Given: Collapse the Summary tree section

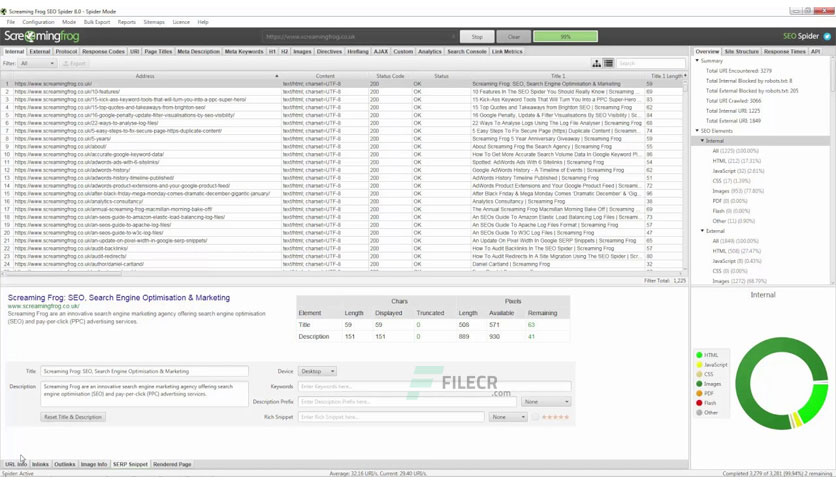Looking at the screenshot, I should click(x=697, y=61).
